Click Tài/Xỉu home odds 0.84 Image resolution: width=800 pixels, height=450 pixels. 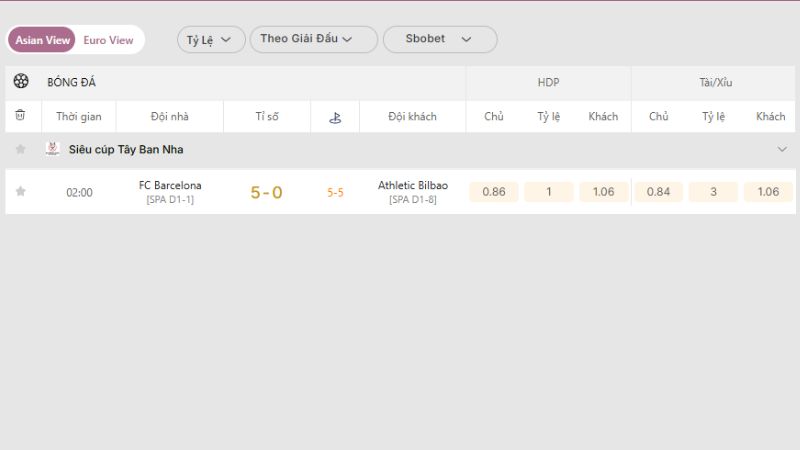(x=658, y=192)
